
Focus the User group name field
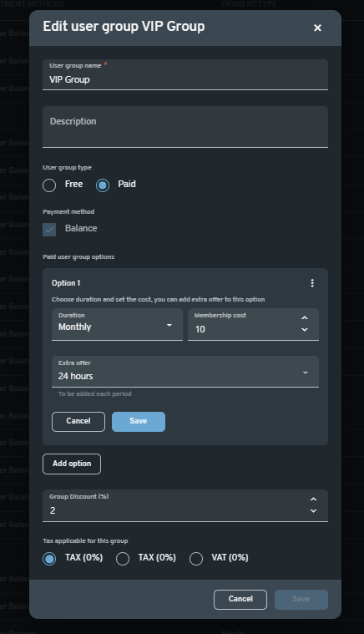(185, 75)
